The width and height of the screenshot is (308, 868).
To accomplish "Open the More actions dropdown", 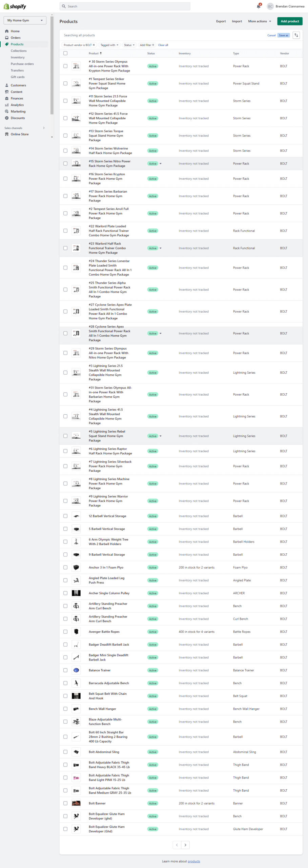I will 260,21.
